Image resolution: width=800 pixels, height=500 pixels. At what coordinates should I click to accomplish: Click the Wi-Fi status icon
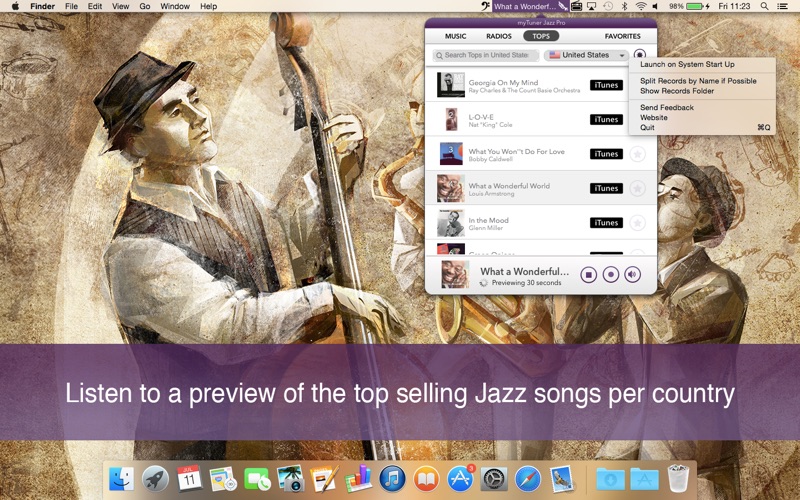pyautogui.click(x=641, y=6)
